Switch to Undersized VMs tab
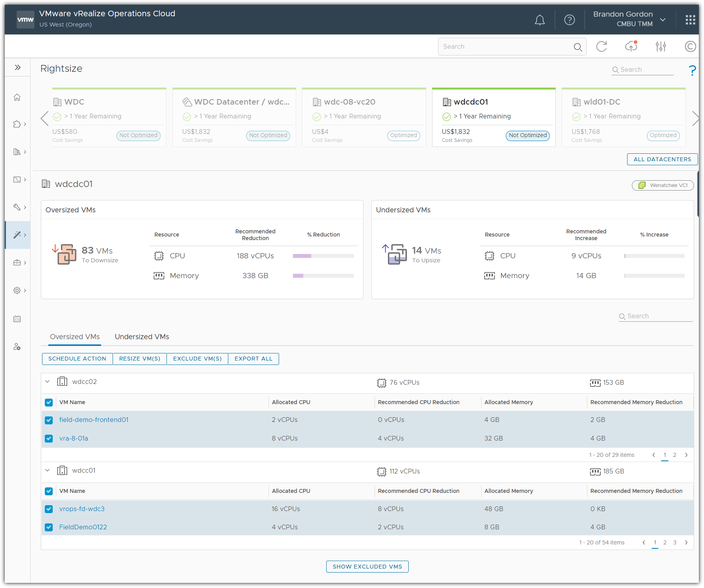Image resolution: width=704 pixels, height=588 pixels. [142, 337]
